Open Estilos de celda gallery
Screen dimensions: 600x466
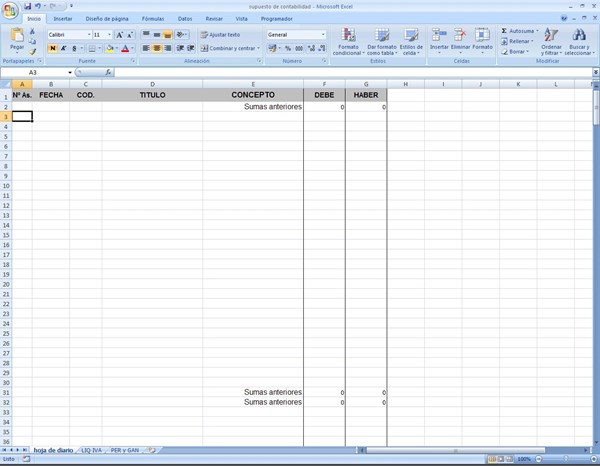tap(411, 42)
